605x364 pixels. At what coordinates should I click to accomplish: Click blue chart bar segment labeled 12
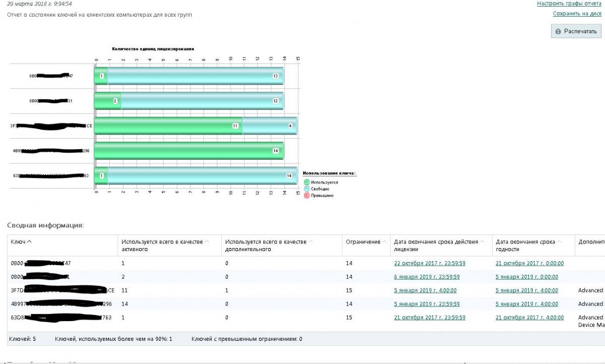[202, 101]
